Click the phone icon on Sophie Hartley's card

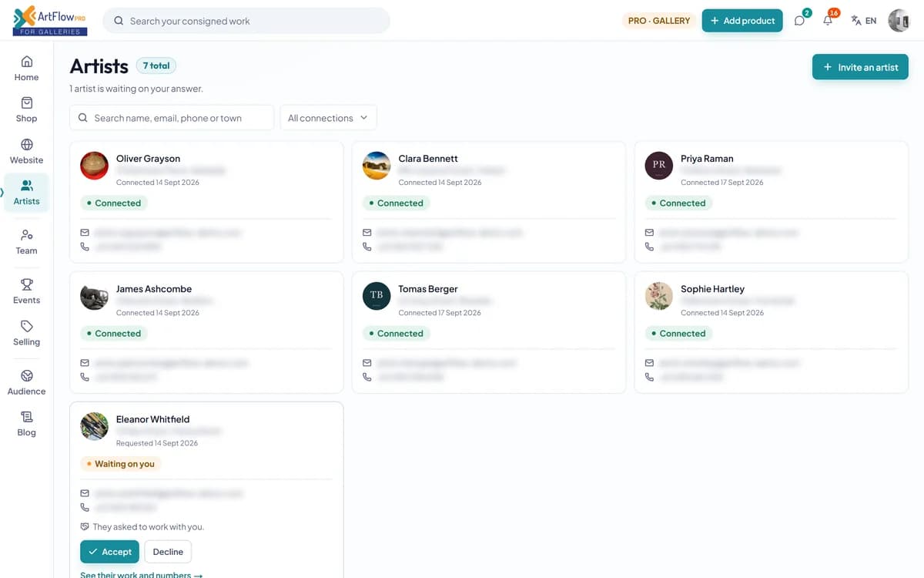pyautogui.click(x=649, y=377)
